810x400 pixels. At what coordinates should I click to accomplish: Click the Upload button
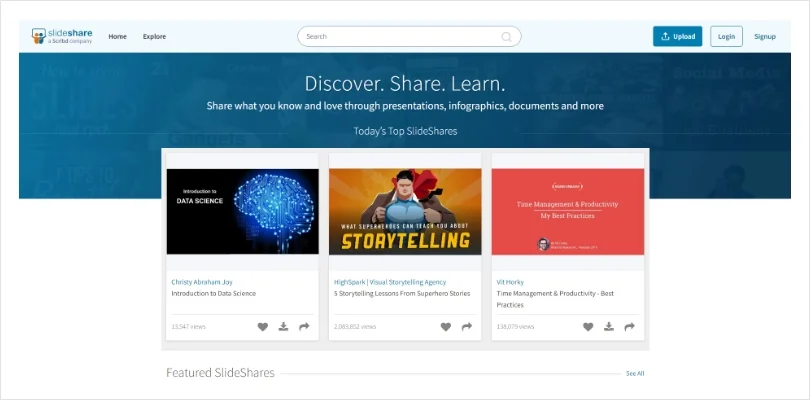point(677,36)
